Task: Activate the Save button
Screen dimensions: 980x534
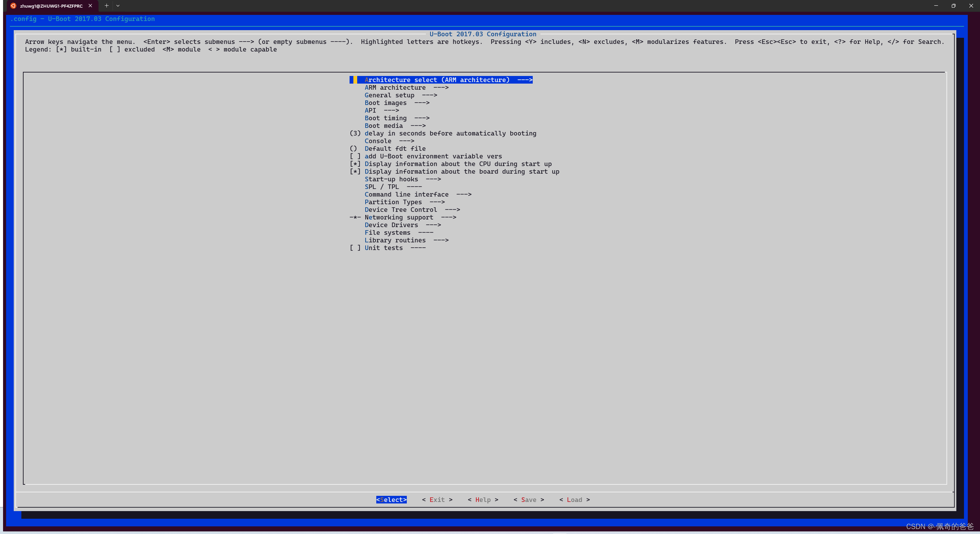Action: [x=528, y=499]
